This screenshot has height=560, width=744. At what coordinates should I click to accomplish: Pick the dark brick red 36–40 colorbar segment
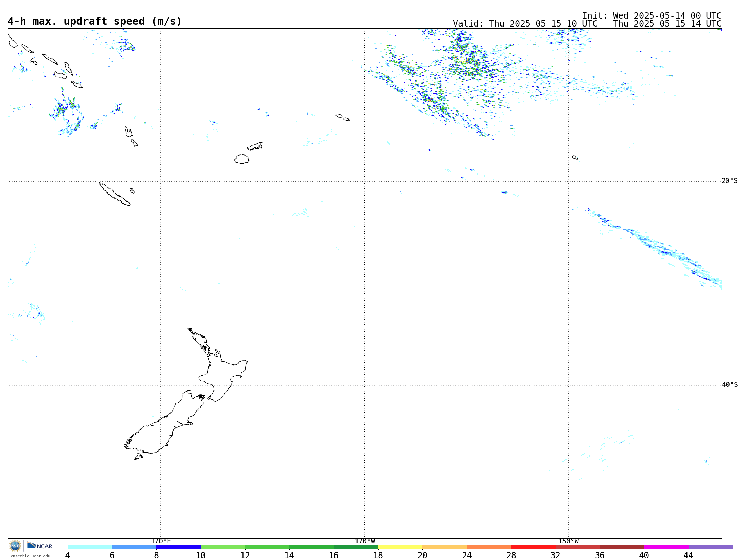pyautogui.click(x=622, y=547)
